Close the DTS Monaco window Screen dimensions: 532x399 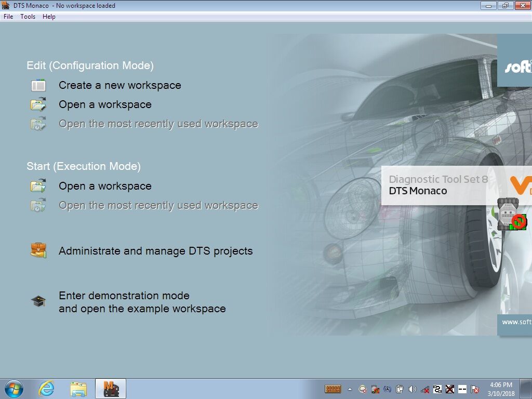[523, 5]
